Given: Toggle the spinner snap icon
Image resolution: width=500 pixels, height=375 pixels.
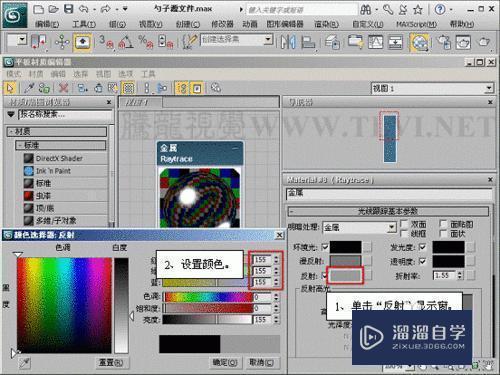Looking at the screenshot, I should click(166, 42).
